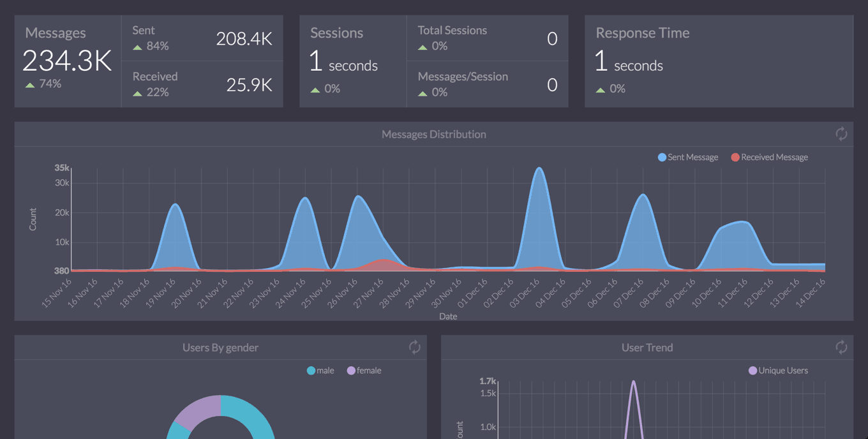The image size is (868, 439).
Task: Click the up arrow under Total Sessions
Action: coord(423,47)
